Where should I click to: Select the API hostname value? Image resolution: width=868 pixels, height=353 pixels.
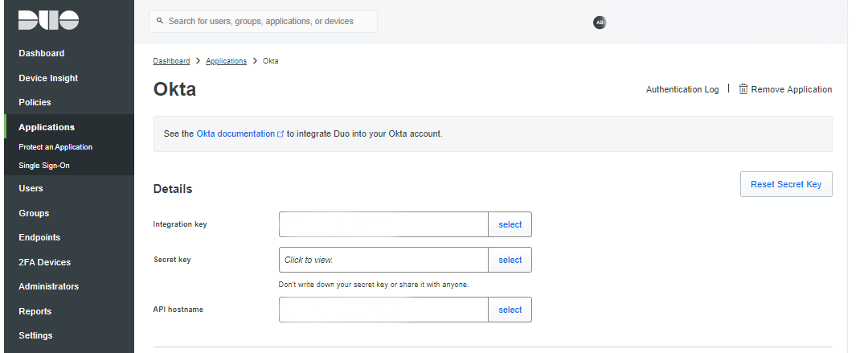point(510,310)
